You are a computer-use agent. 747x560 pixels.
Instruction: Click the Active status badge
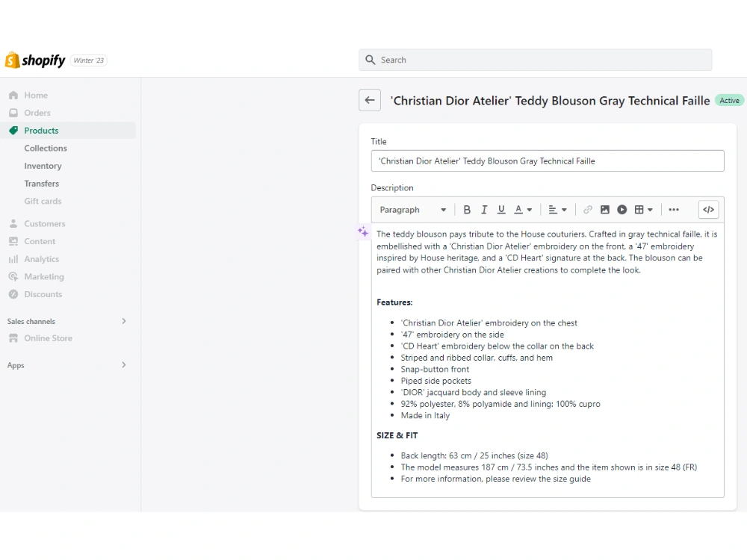[729, 99]
